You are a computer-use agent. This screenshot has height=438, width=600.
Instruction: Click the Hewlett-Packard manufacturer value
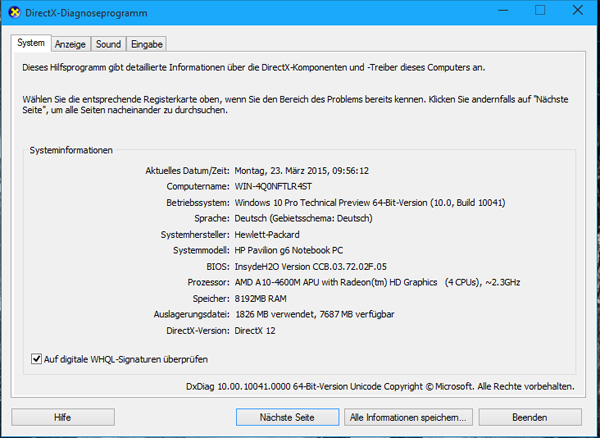[x=267, y=234]
